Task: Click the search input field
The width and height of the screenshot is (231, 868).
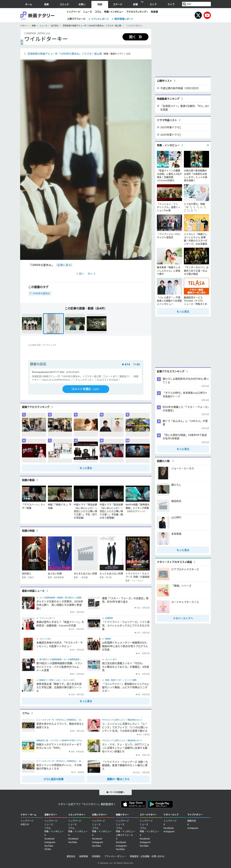Action: pyautogui.click(x=198, y=4)
